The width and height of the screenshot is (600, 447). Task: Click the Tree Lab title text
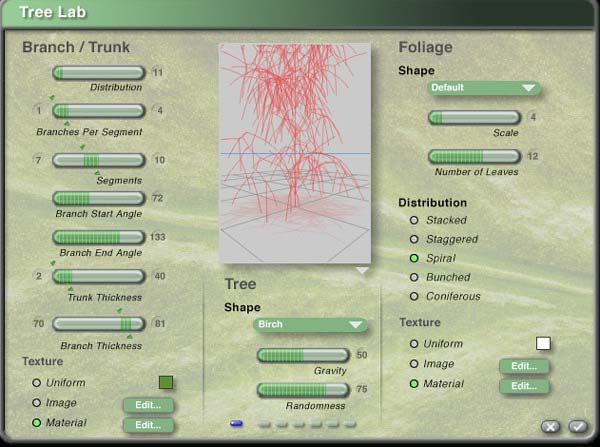pos(52,12)
